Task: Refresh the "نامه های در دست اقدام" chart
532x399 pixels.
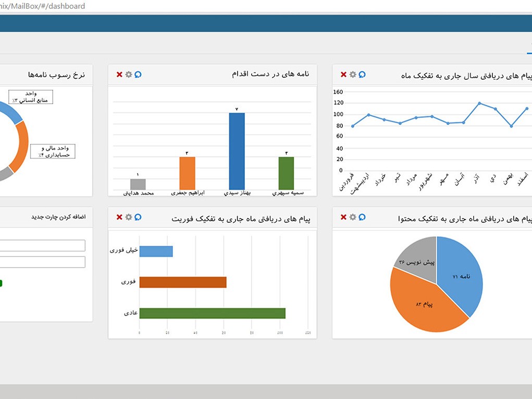Action: (x=138, y=75)
